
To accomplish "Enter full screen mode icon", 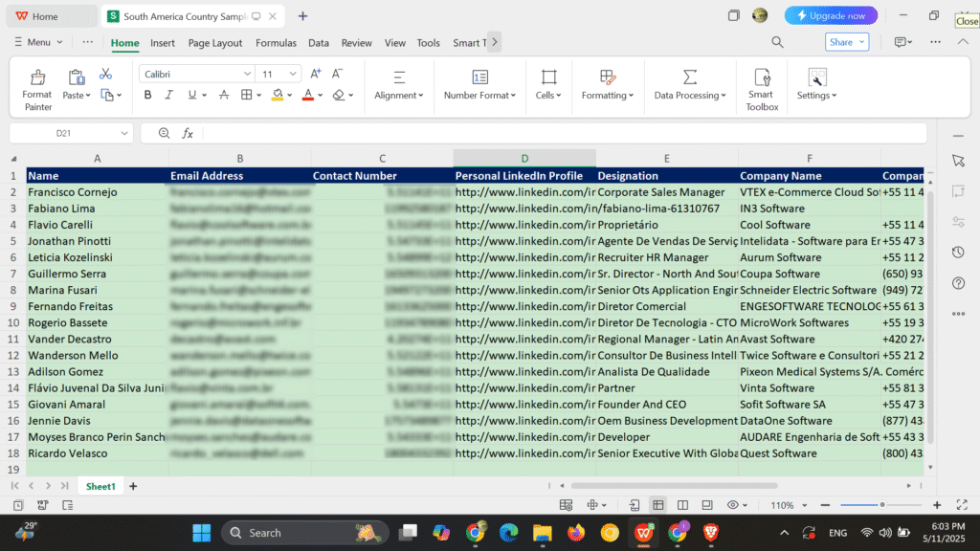I will [962, 505].
